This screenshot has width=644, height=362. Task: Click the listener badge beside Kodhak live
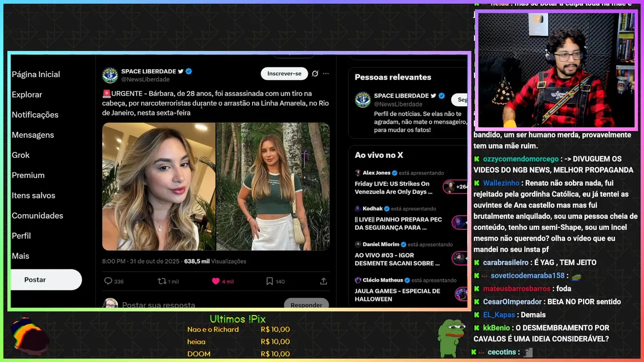pos(460,222)
